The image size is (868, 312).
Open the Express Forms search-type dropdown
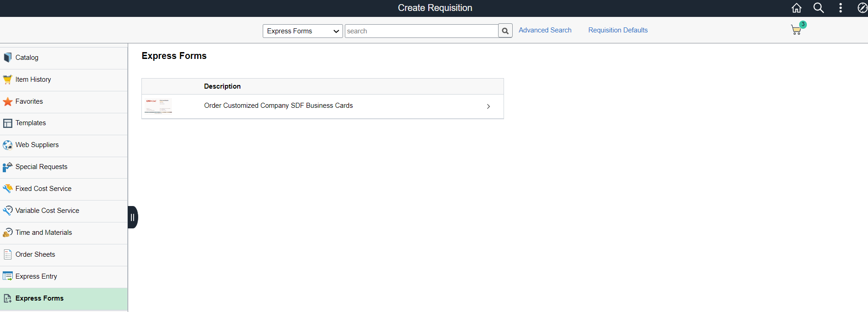click(x=303, y=31)
